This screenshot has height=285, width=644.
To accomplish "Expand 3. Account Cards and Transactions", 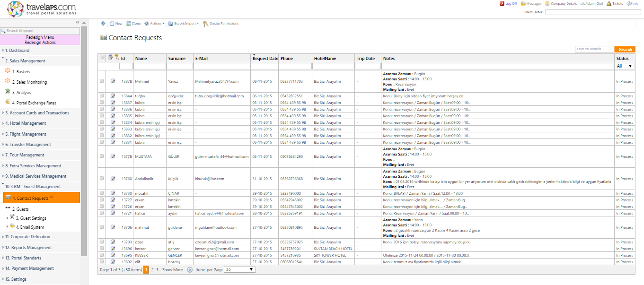I will pyautogui.click(x=40, y=113).
